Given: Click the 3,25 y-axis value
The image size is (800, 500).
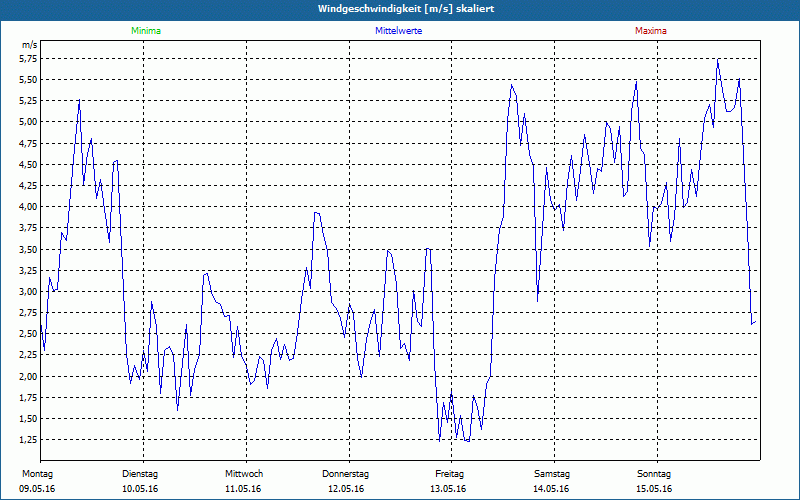Looking at the screenshot, I should [x=29, y=270].
